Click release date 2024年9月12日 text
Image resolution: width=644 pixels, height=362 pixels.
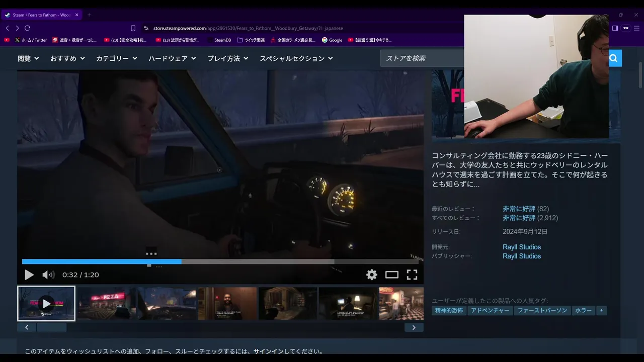[x=525, y=232]
